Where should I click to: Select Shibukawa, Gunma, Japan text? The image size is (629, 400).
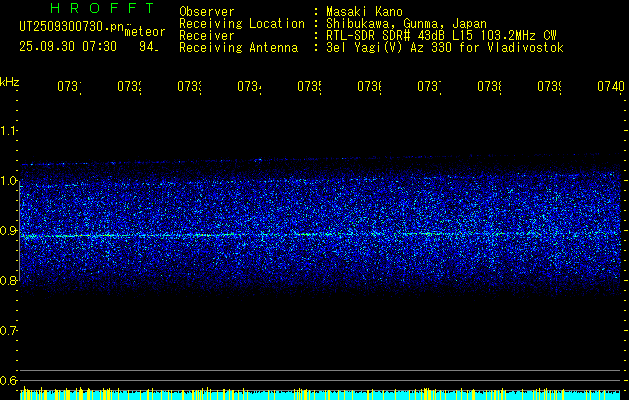point(406,24)
